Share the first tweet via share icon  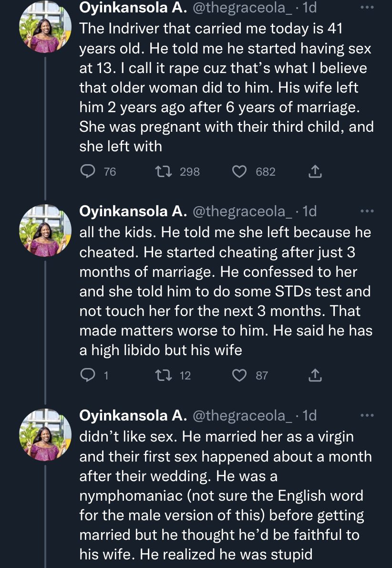[x=314, y=172]
